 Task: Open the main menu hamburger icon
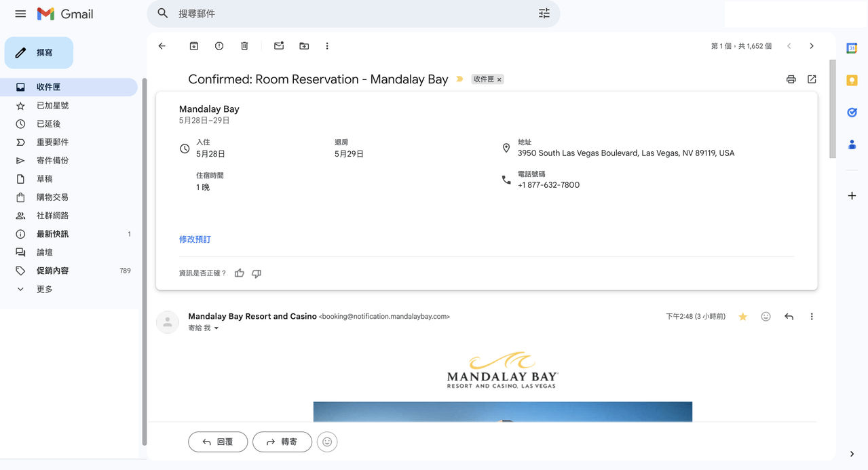[20, 14]
